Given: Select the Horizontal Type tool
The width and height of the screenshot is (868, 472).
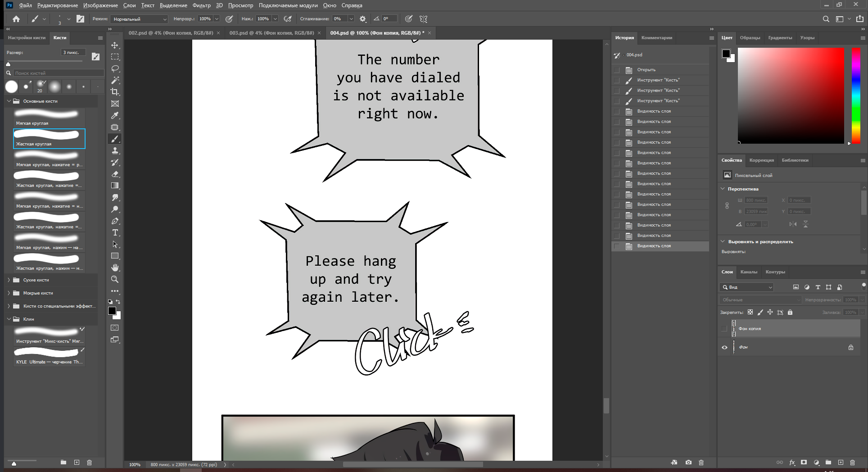Looking at the screenshot, I should [x=115, y=232].
